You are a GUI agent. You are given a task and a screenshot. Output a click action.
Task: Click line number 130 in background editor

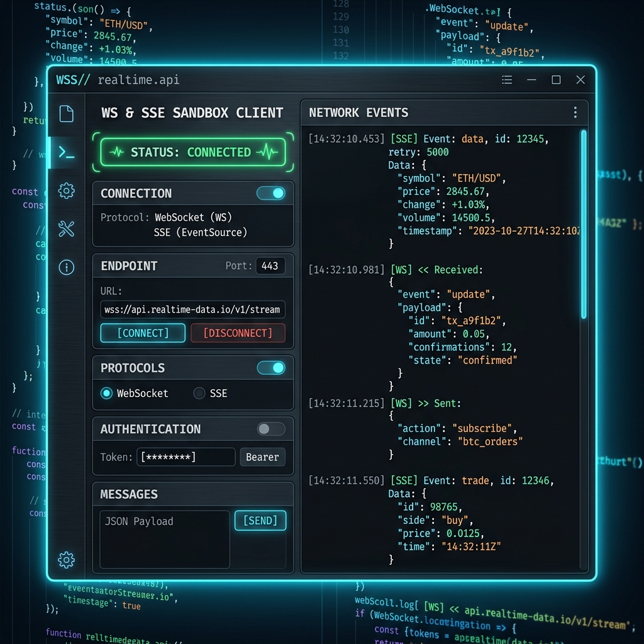341,30
